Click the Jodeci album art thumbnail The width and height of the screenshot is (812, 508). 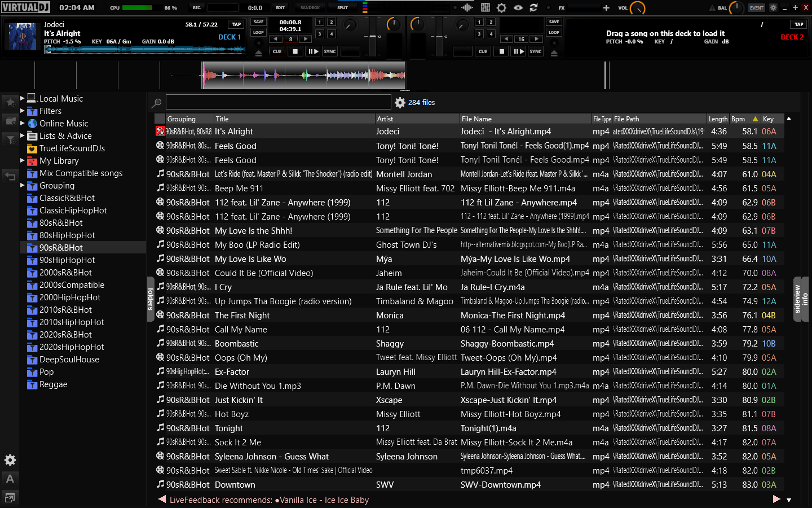pyautogui.click(x=23, y=37)
